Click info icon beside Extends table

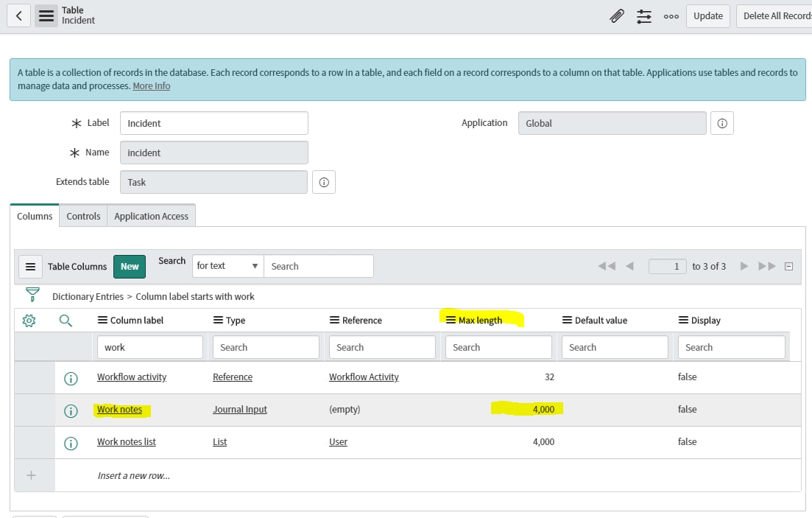[x=324, y=182]
